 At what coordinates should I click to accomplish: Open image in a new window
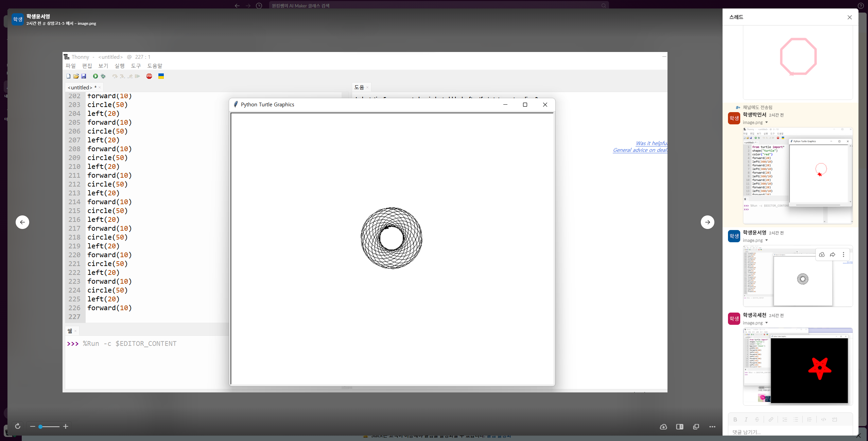[x=696, y=427]
